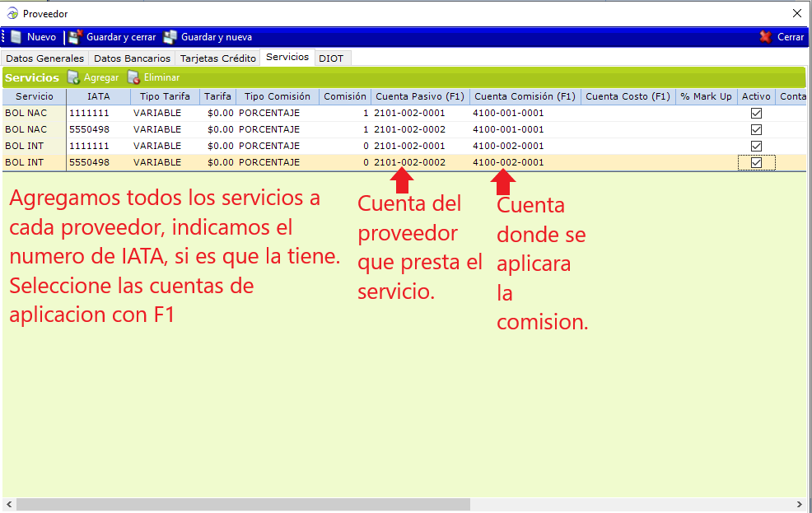This screenshot has height=513, width=812.
Task: Toggle Activo checkbox for highlighted BOL INT row
Action: pyautogui.click(x=756, y=163)
